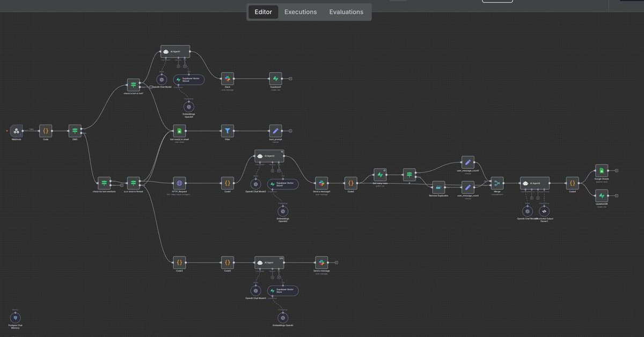Select the Remove Duplicates node
The image size is (644, 337).
438,187
